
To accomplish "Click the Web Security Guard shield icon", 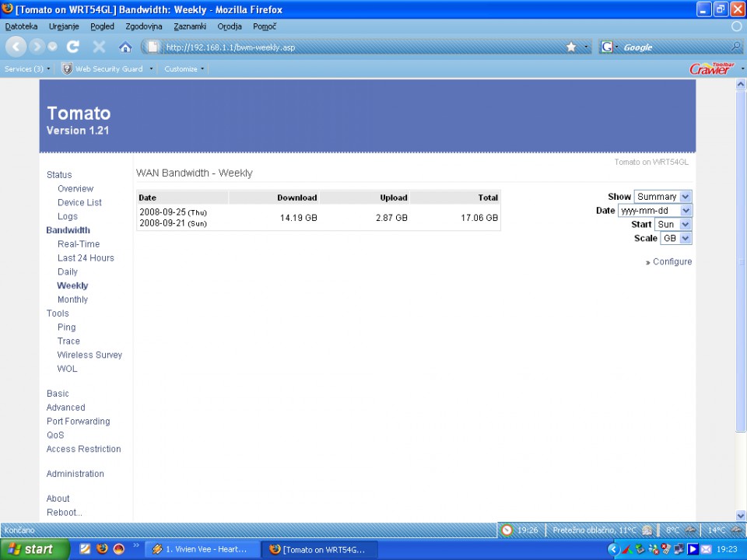I will tap(67, 69).
